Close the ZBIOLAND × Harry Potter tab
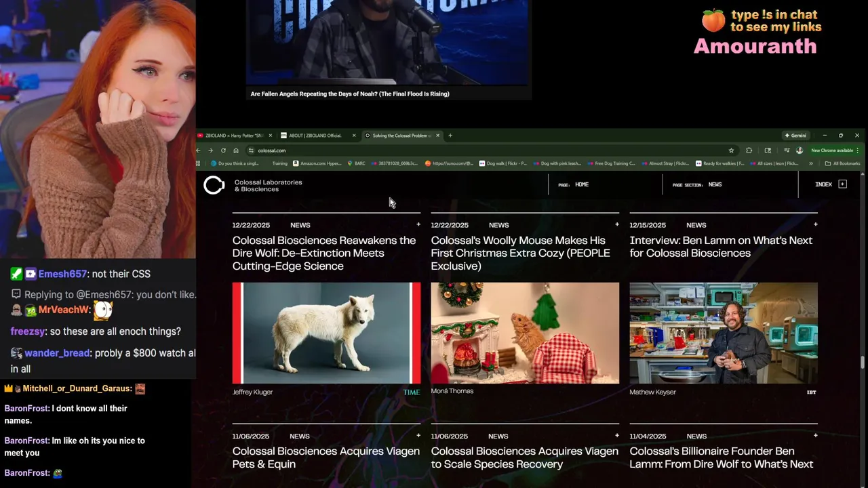The width and height of the screenshot is (868, 488). [271, 136]
